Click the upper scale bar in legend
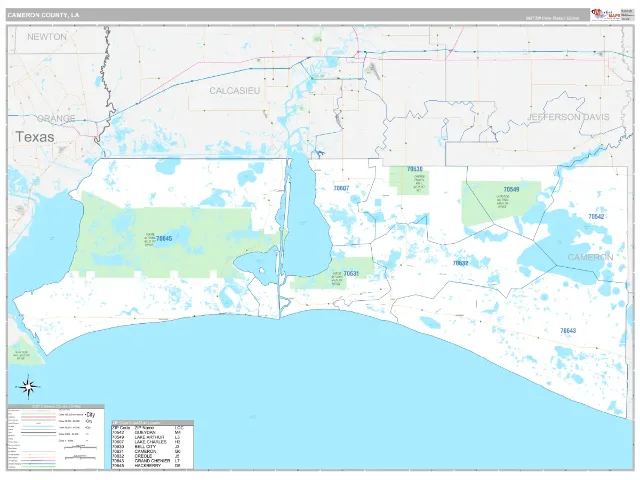The width and height of the screenshot is (640, 480). pos(80,448)
